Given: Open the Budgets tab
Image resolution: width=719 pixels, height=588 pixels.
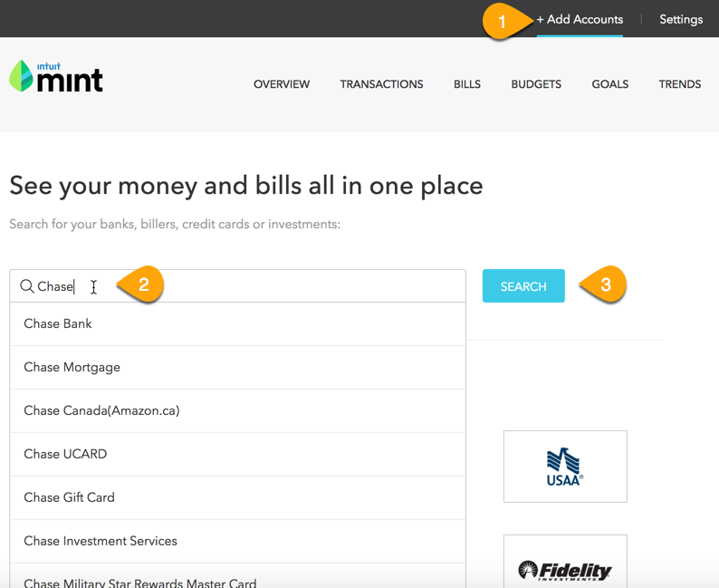Looking at the screenshot, I should pos(536,84).
